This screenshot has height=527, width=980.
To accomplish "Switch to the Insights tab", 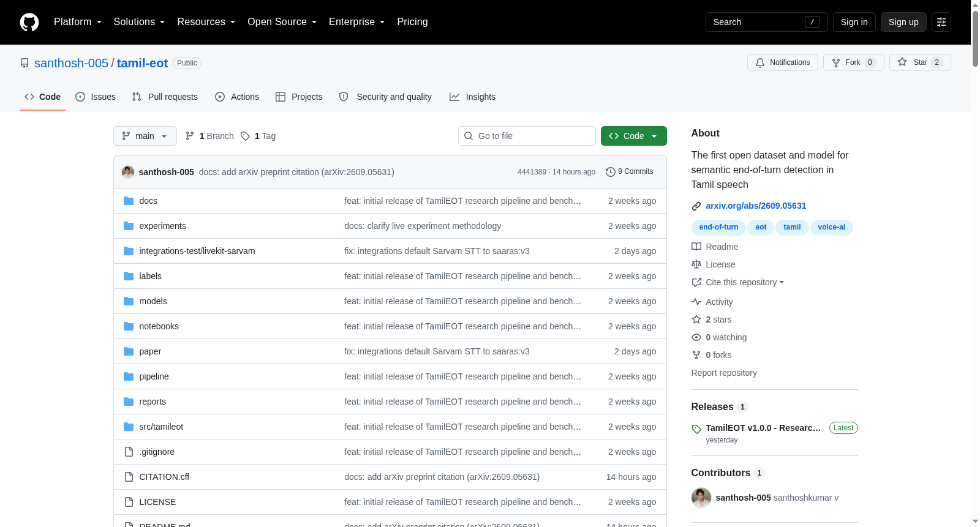I will point(472,97).
